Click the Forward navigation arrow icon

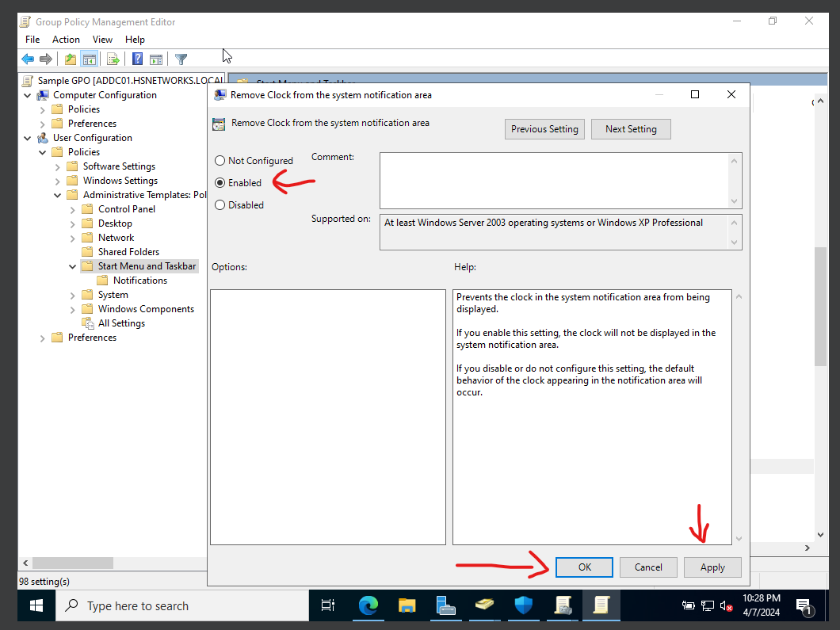point(46,59)
